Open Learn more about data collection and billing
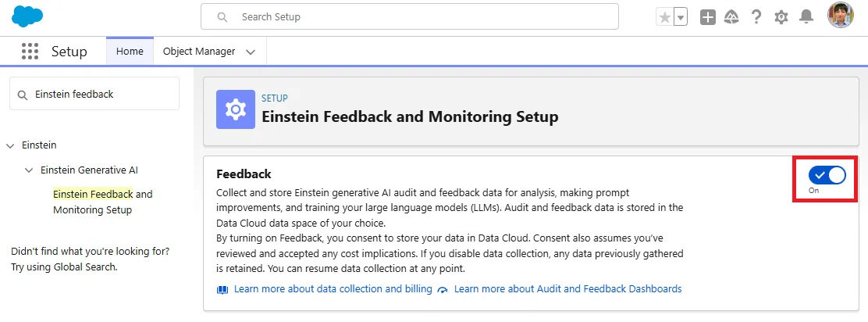Viewport: 868px width, 322px height. (333, 288)
